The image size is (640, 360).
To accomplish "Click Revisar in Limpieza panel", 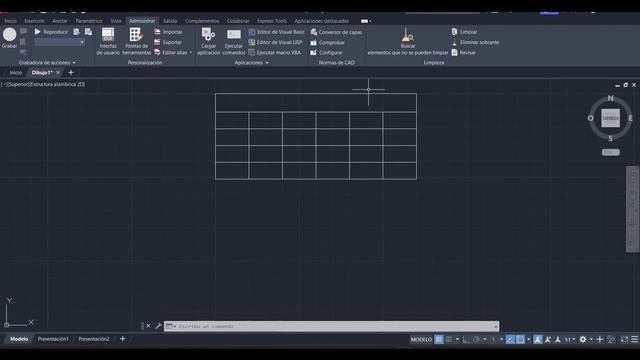I will [x=463, y=53].
